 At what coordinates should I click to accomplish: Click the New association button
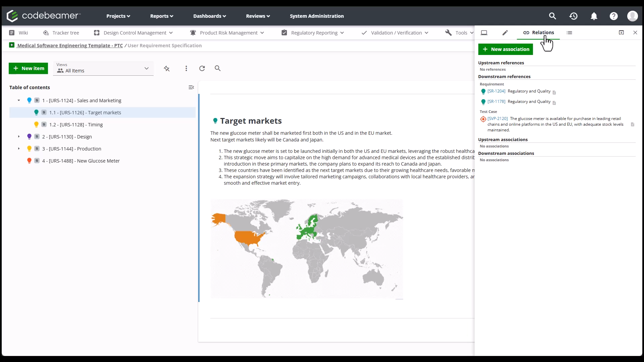click(505, 49)
